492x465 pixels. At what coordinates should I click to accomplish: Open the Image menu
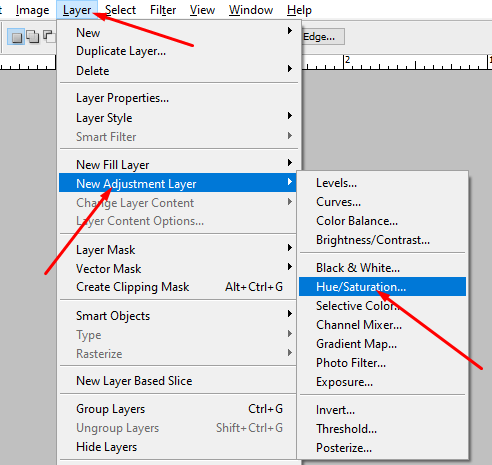pyautogui.click(x=32, y=10)
